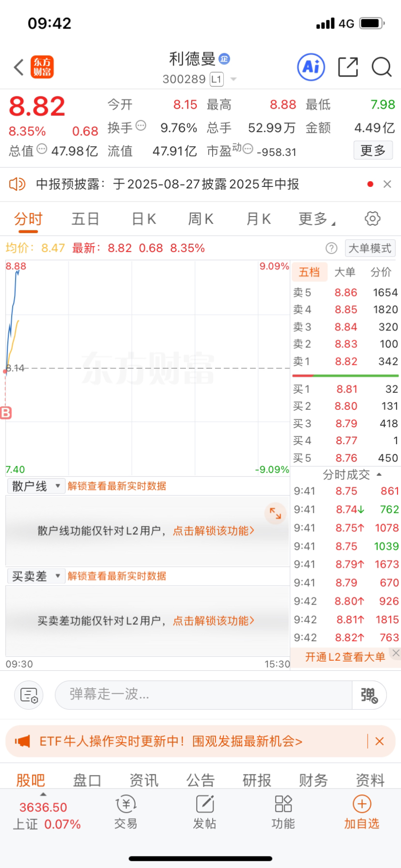Open ETF牛人操作实时更新中 banner link
The image size is (401, 868).
170,741
